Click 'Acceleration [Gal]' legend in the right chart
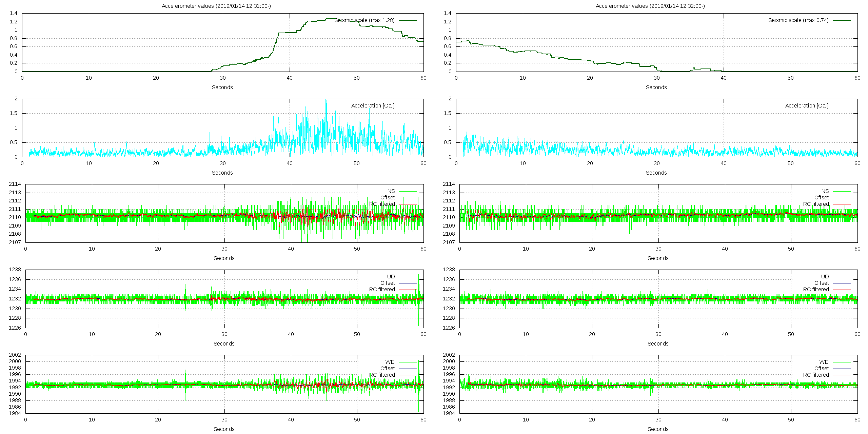This screenshot has height=434, width=868. pos(806,106)
